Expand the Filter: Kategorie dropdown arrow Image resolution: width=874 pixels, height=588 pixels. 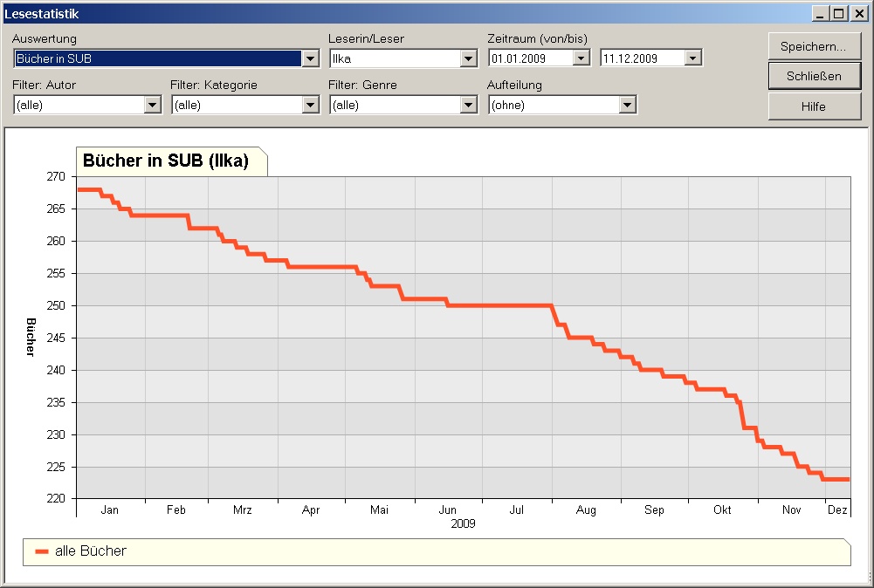coord(310,106)
